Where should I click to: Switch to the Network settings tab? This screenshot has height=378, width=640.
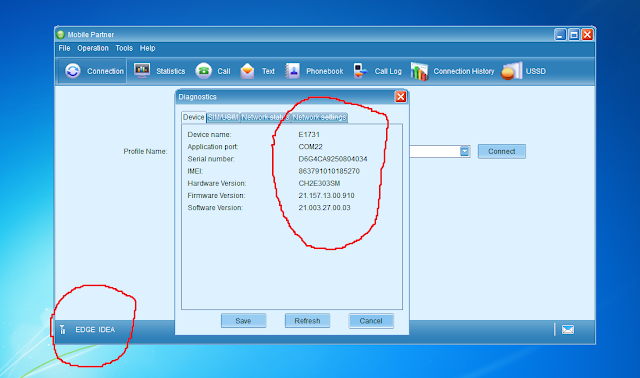[319, 118]
